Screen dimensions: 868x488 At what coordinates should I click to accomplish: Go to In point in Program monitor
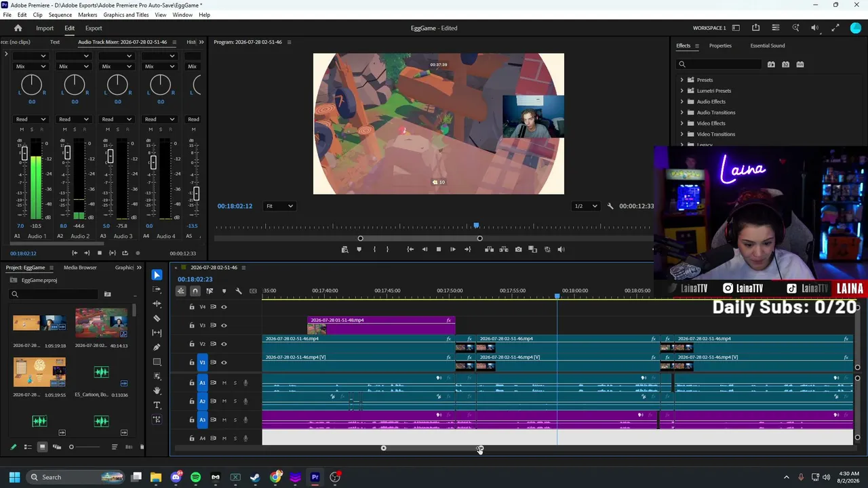(410, 249)
